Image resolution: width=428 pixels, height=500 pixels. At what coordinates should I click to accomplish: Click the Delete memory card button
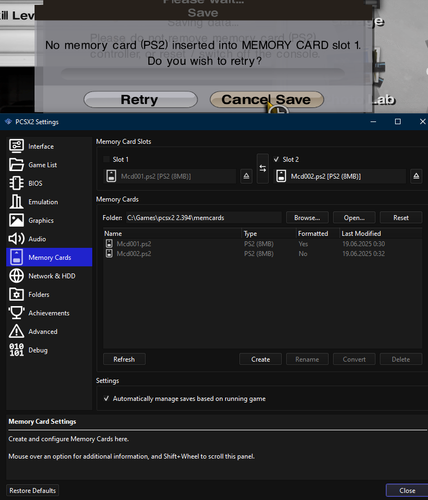[x=401, y=359]
